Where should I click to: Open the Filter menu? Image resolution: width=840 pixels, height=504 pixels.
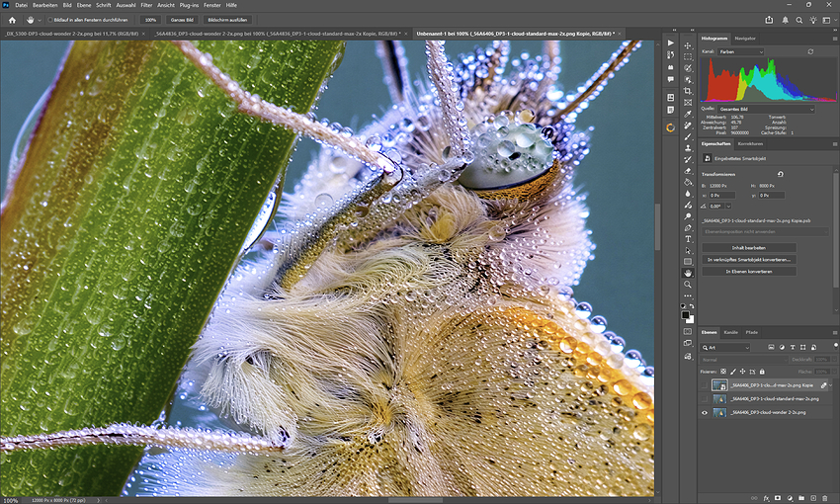point(146,5)
